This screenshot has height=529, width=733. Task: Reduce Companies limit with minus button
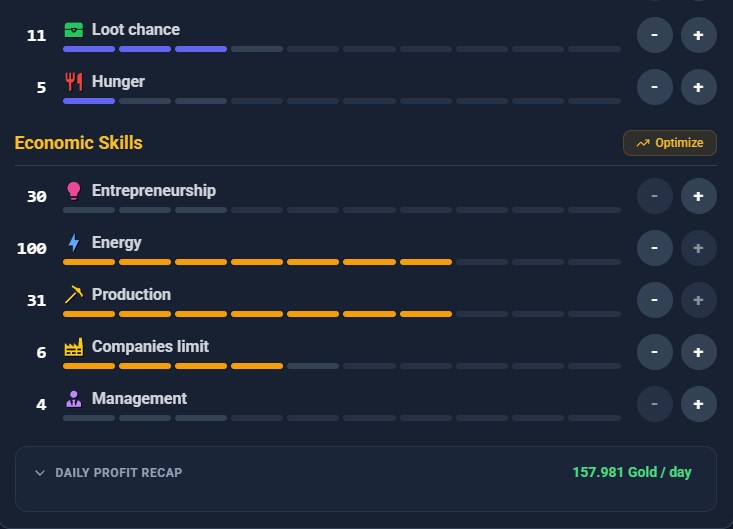point(654,352)
